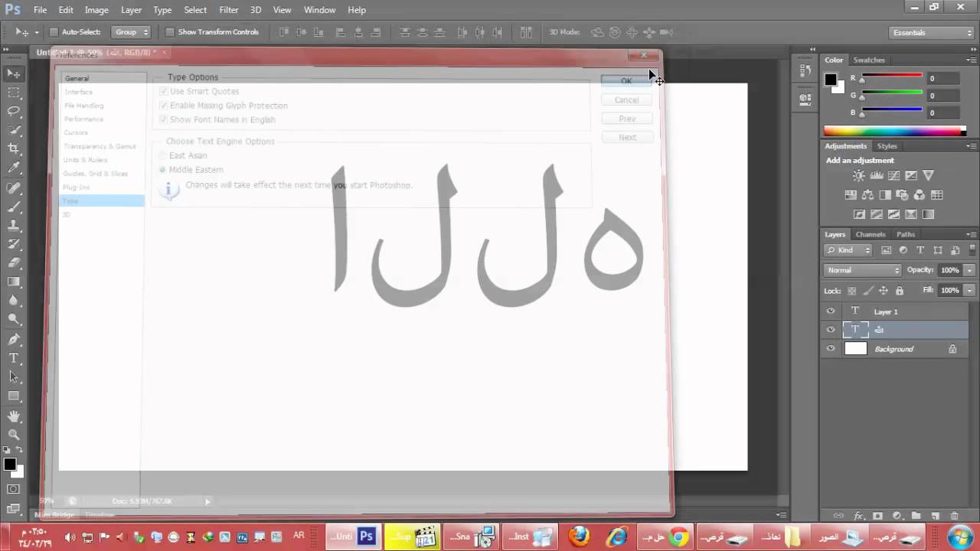980x551 pixels.
Task: Toggle Use Smart Quotes checkbox
Action: point(163,92)
